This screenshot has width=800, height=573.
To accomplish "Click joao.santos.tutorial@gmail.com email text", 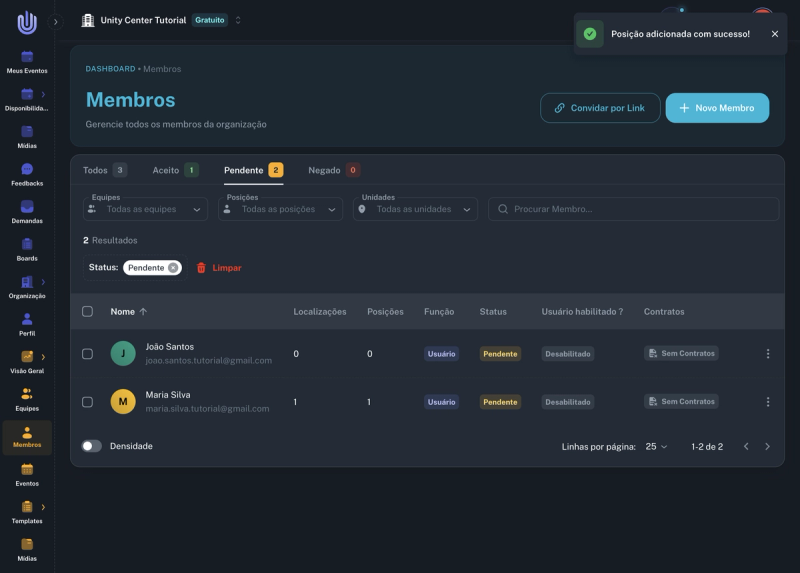I will tap(209, 361).
